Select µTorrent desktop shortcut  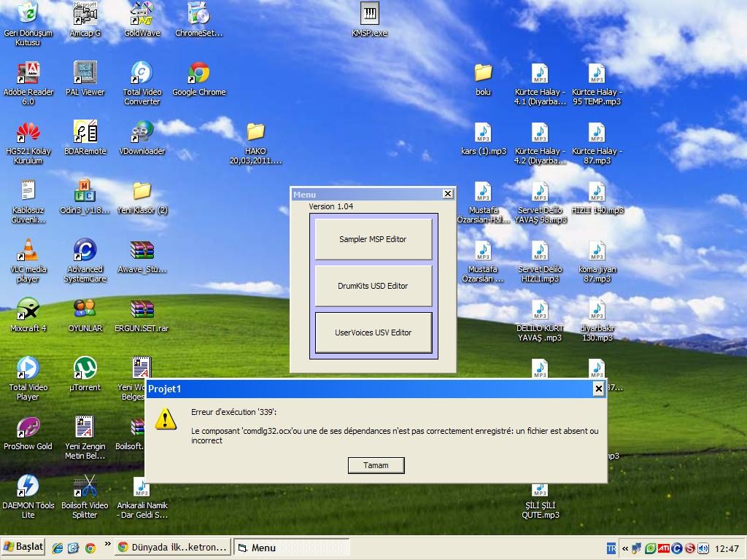pyautogui.click(x=85, y=368)
